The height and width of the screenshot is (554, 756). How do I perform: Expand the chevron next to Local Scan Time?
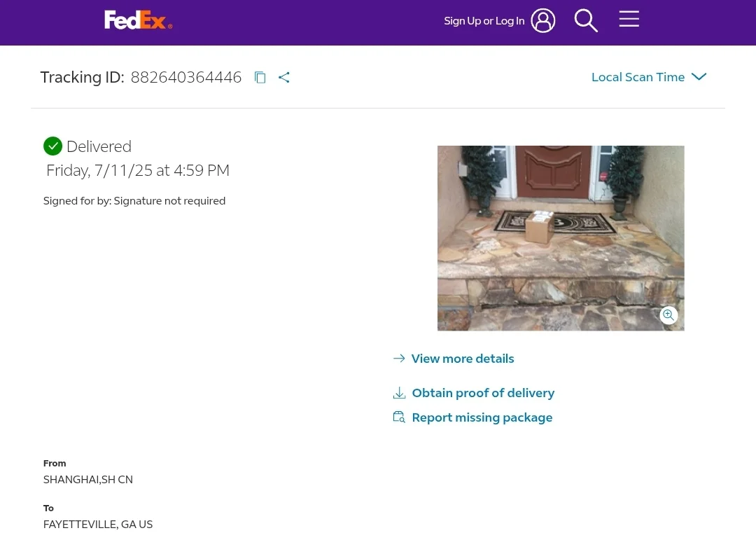point(699,77)
